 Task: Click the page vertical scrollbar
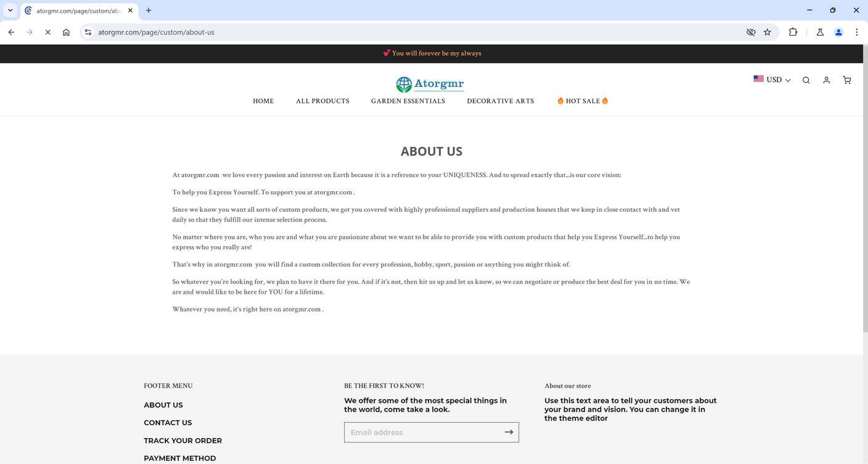tap(866, 188)
